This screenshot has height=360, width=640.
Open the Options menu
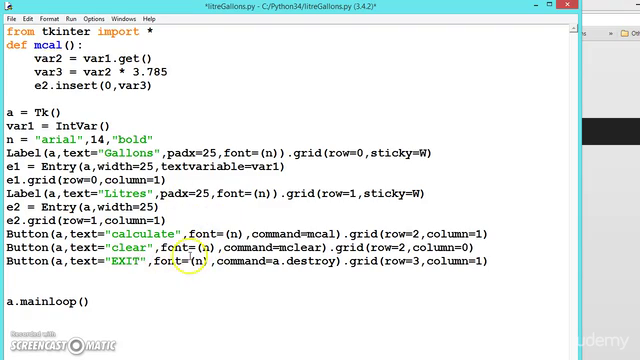[94, 19]
